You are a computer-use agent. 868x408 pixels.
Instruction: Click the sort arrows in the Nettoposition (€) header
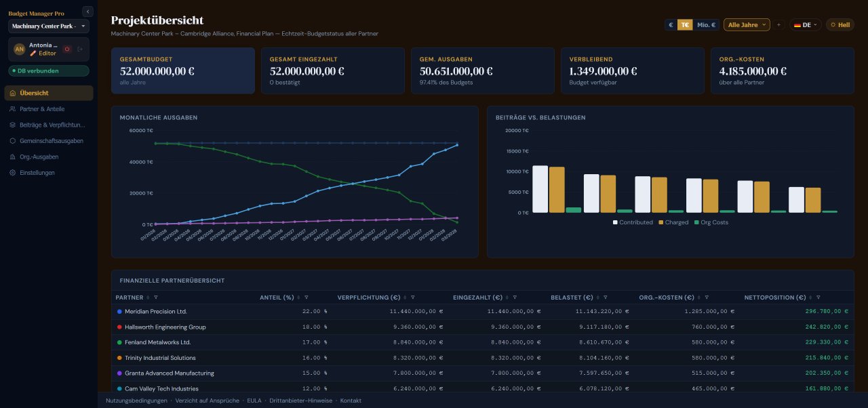[812, 298]
